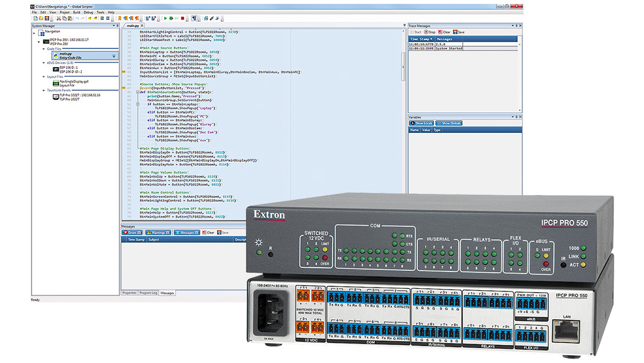The image size is (644, 363).
Task: Open the main.py item dropdown arrow
Action: point(114,56)
